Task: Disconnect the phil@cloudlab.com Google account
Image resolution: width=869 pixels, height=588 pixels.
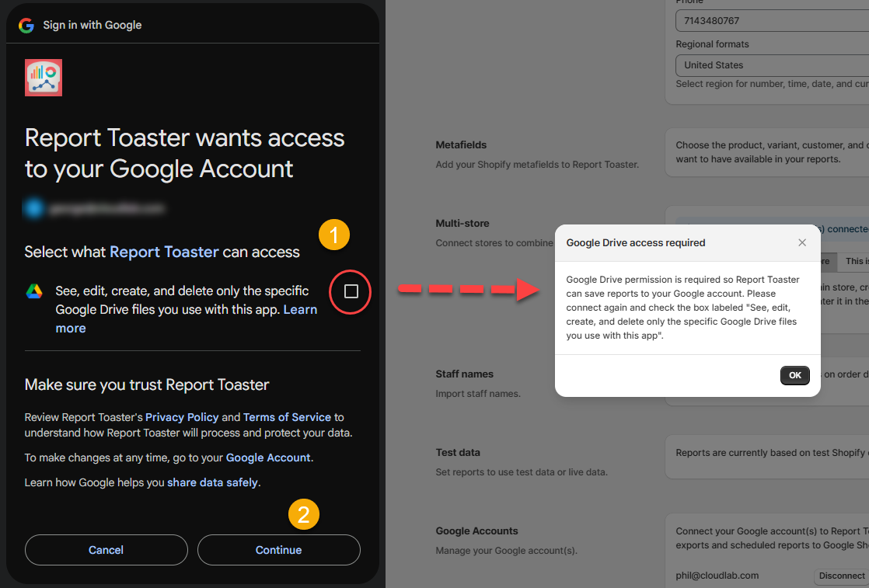Action: (x=841, y=576)
